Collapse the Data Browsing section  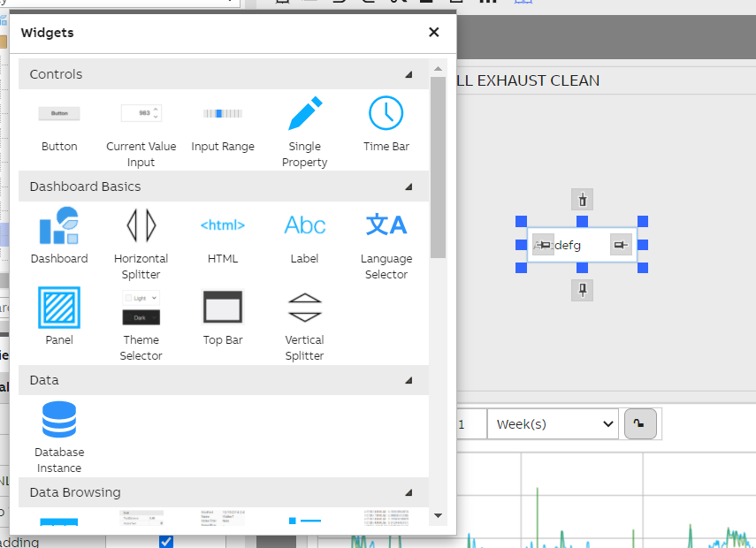(x=408, y=492)
